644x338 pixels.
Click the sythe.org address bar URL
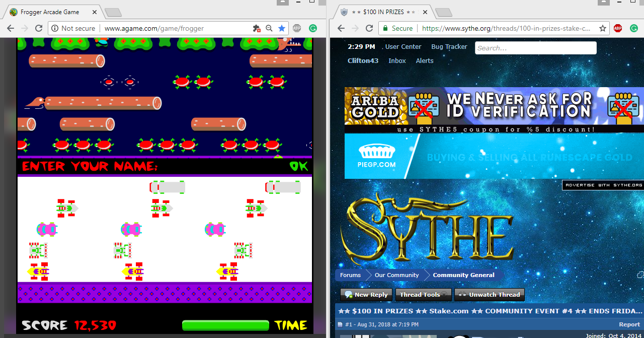point(506,29)
